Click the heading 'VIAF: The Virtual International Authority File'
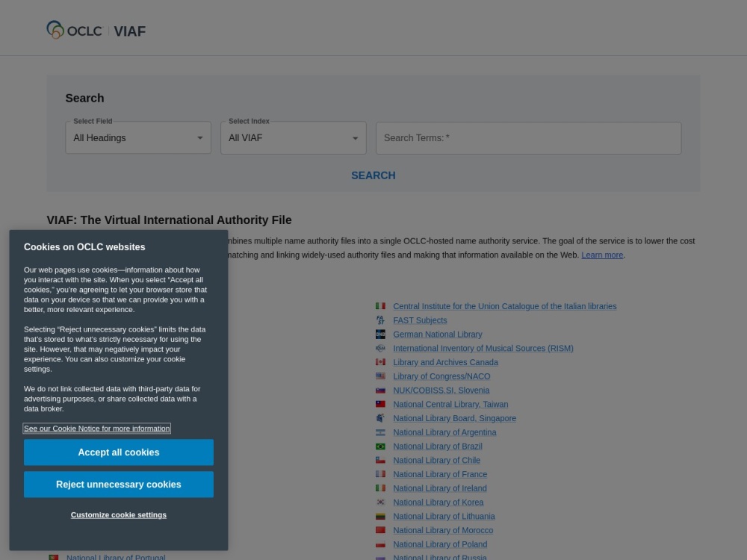 [169, 220]
